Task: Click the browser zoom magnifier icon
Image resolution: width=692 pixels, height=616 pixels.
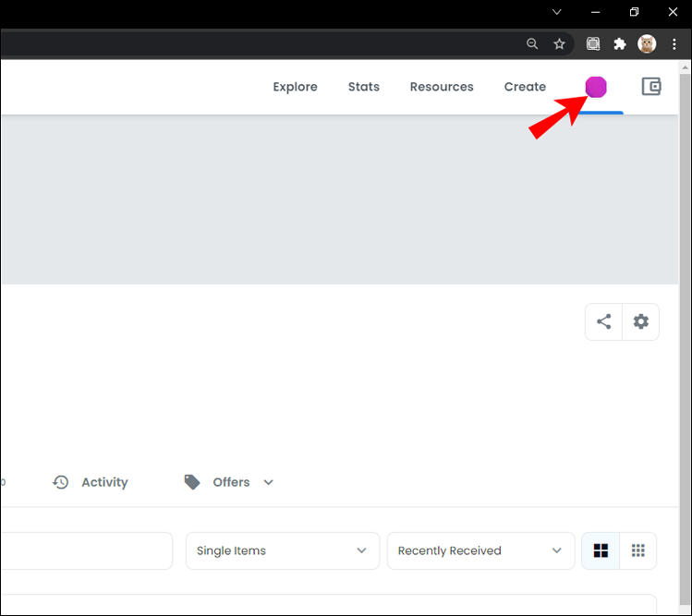Action: (532, 43)
